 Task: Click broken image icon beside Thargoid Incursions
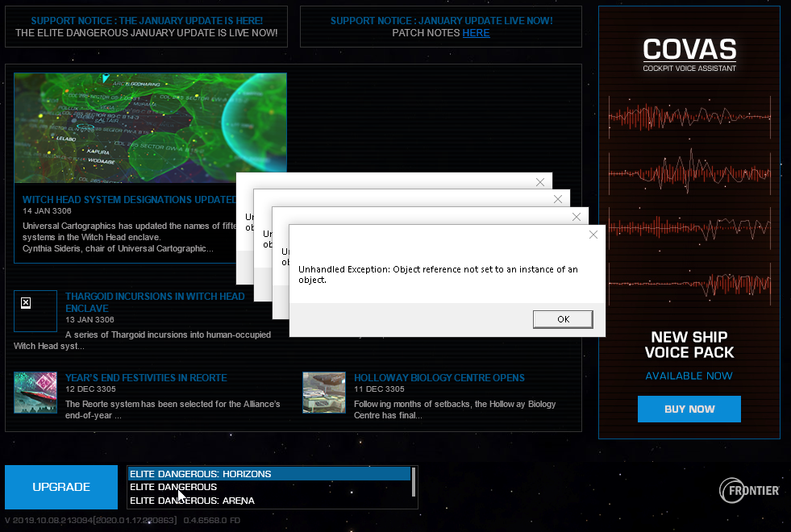(26, 302)
